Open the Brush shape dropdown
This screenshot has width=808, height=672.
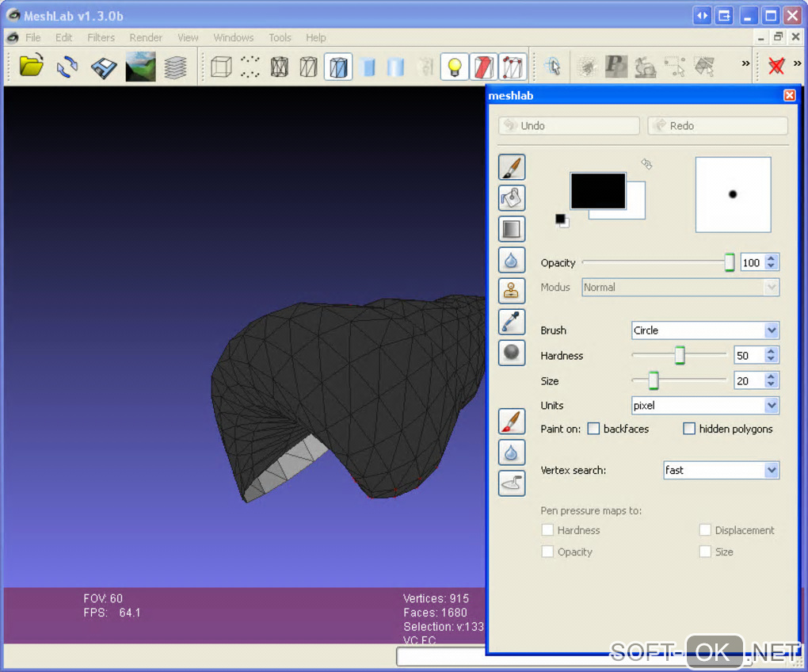click(705, 330)
